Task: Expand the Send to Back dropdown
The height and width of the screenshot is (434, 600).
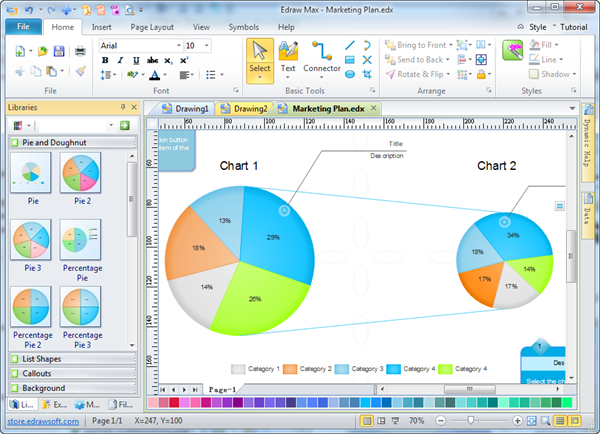Action: tap(447, 60)
